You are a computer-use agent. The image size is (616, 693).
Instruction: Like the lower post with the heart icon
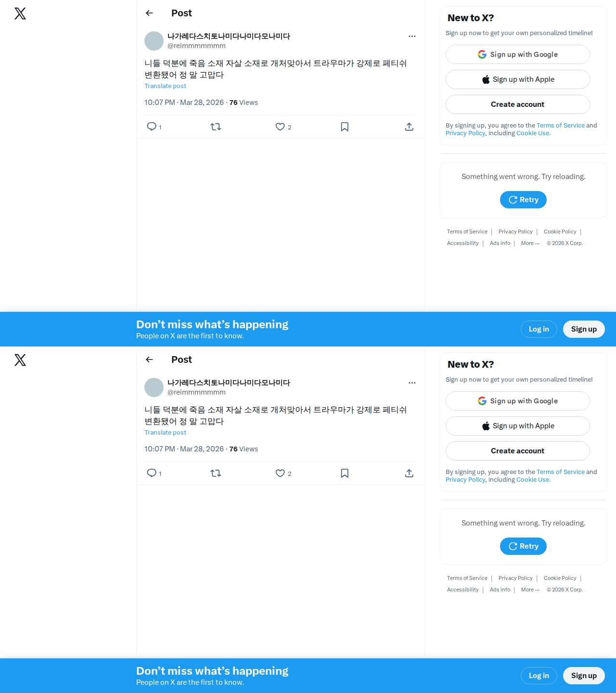tap(280, 473)
